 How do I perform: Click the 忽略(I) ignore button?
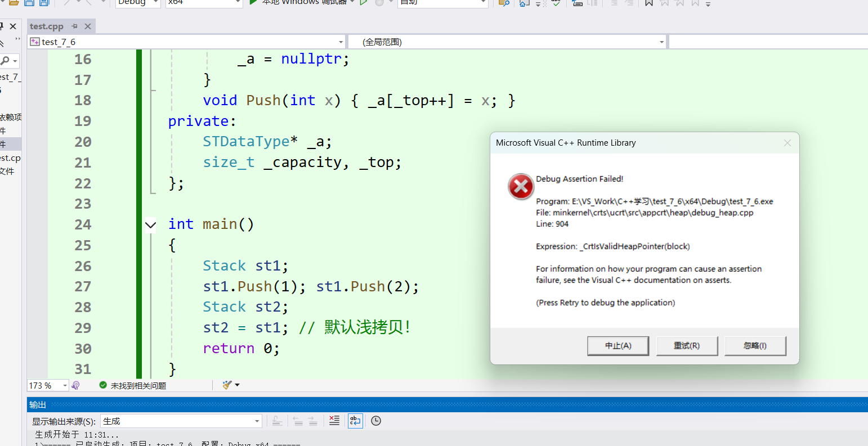click(x=755, y=346)
